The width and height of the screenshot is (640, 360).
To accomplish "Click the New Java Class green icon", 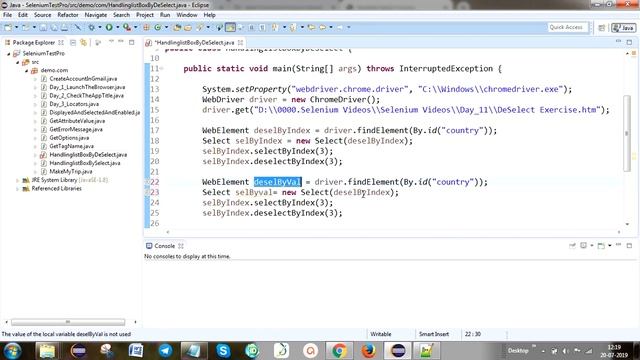I will [158, 27].
